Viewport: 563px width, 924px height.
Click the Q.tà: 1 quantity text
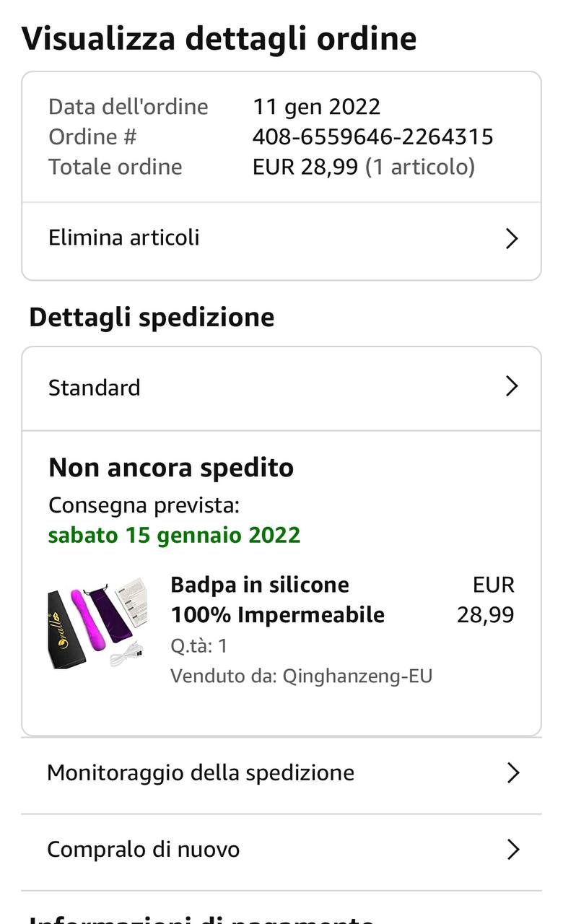click(x=198, y=645)
